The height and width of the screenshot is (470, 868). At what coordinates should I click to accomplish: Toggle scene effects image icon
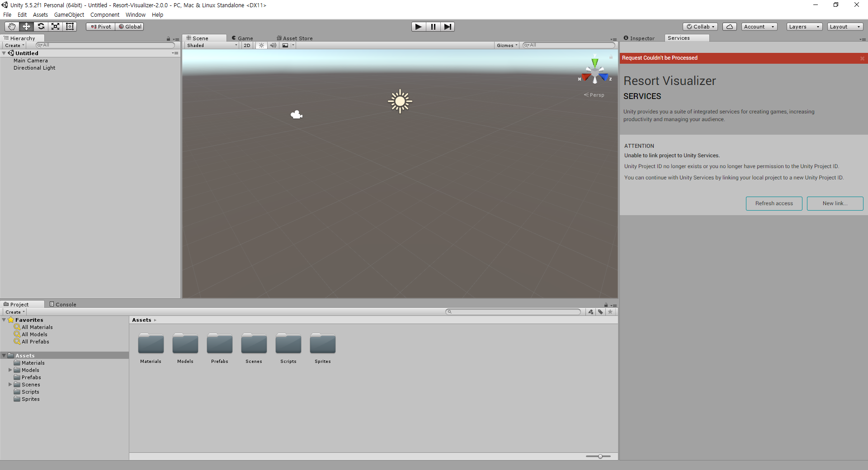click(285, 45)
